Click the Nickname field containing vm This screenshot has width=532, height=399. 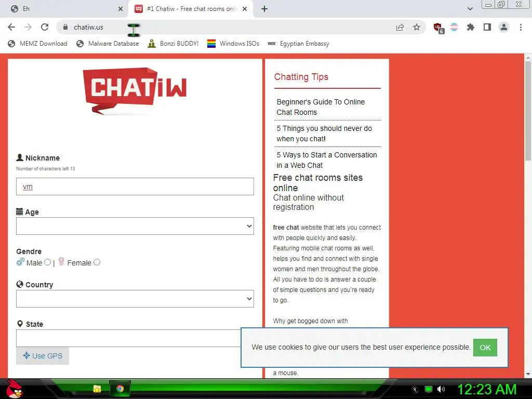(x=135, y=187)
